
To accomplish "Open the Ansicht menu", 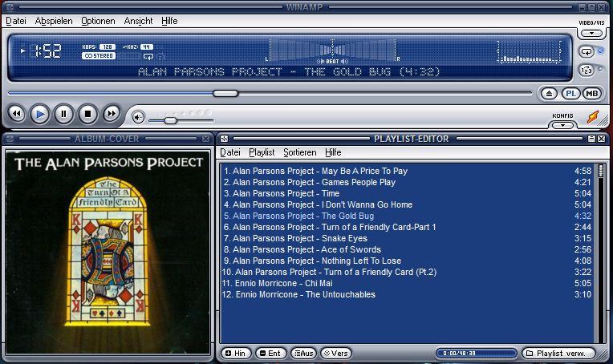I will pyautogui.click(x=138, y=21).
